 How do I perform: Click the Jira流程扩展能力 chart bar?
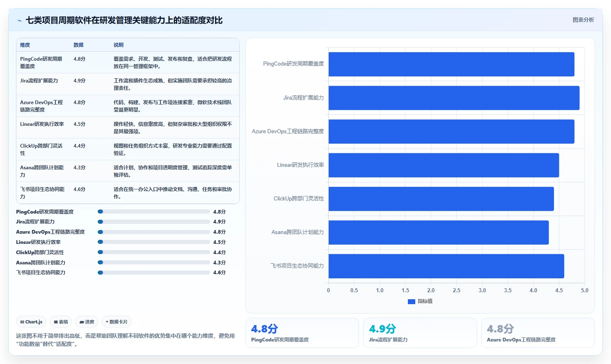click(x=454, y=98)
